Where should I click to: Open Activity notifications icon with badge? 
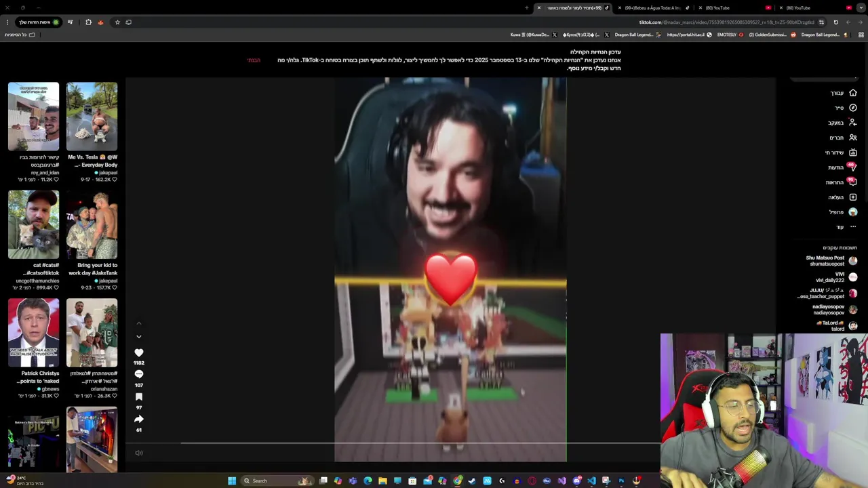(852, 182)
